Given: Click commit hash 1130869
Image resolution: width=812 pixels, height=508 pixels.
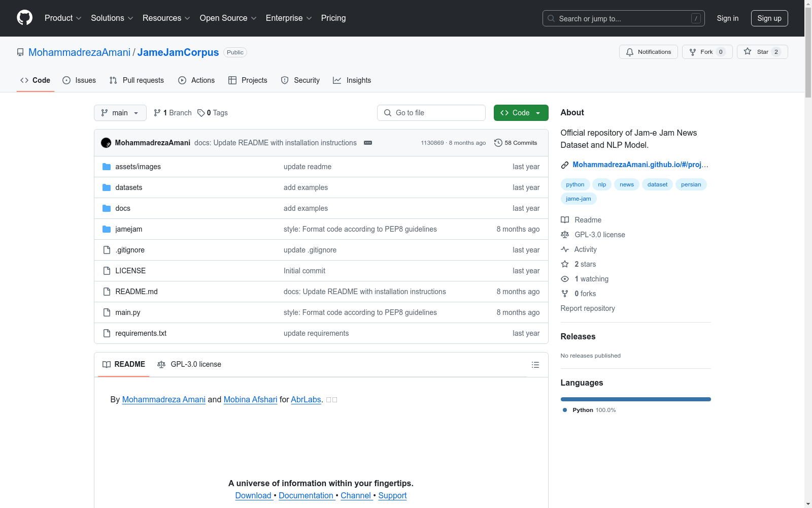Looking at the screenshot, I should (x=432, y=143).
